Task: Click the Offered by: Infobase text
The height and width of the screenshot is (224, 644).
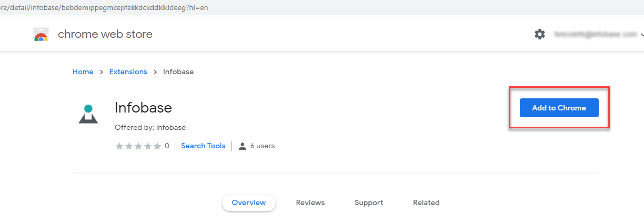Action: (x=150, y=128)
